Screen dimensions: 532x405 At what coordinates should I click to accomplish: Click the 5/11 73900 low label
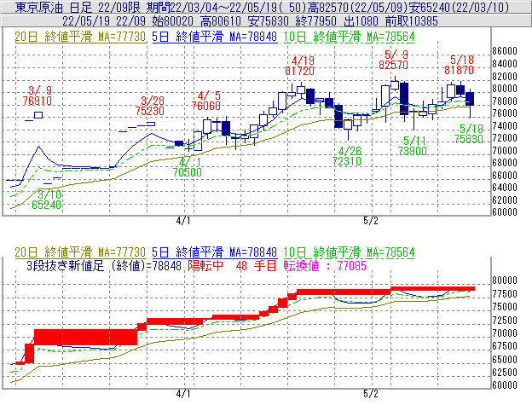coord(413,146)
